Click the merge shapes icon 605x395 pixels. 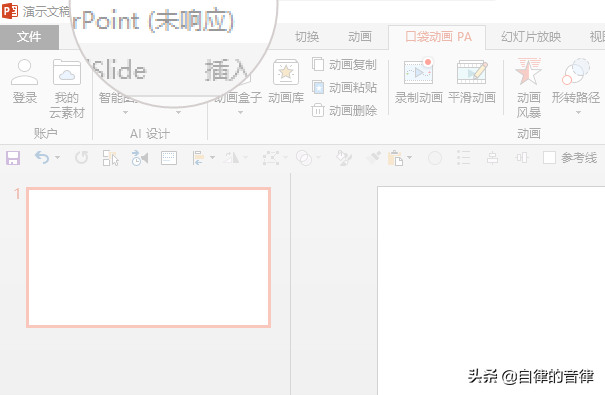point(304,158)
